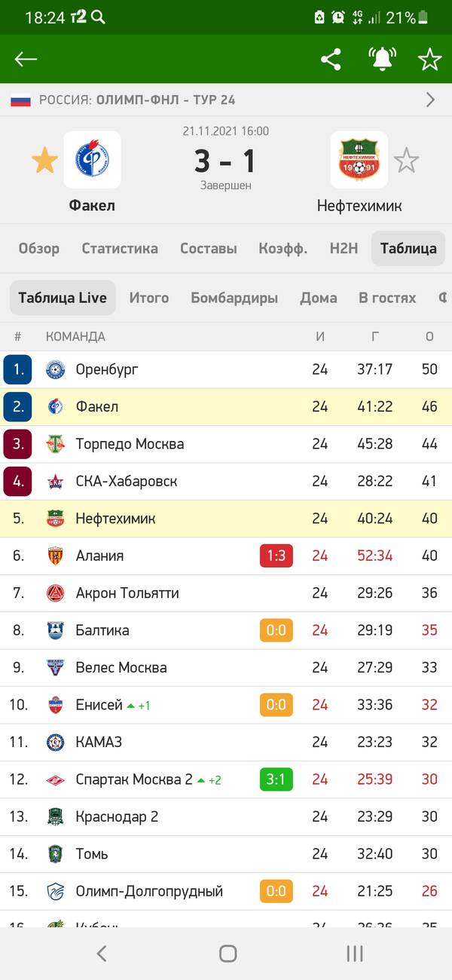
Task: Tap Спартак Москва 2 green 3:1 badge
Action: 276,779
